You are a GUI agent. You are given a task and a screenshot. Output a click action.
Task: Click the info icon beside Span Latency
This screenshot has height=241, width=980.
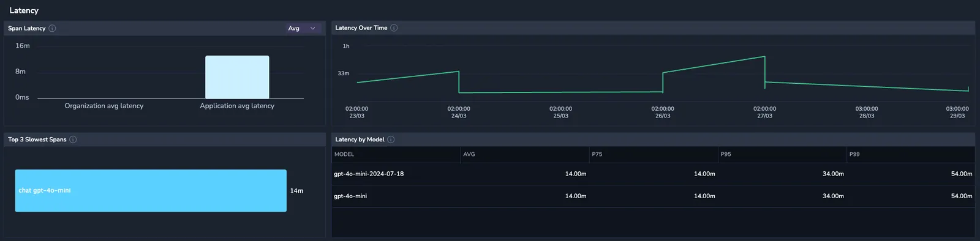point(52,28)
